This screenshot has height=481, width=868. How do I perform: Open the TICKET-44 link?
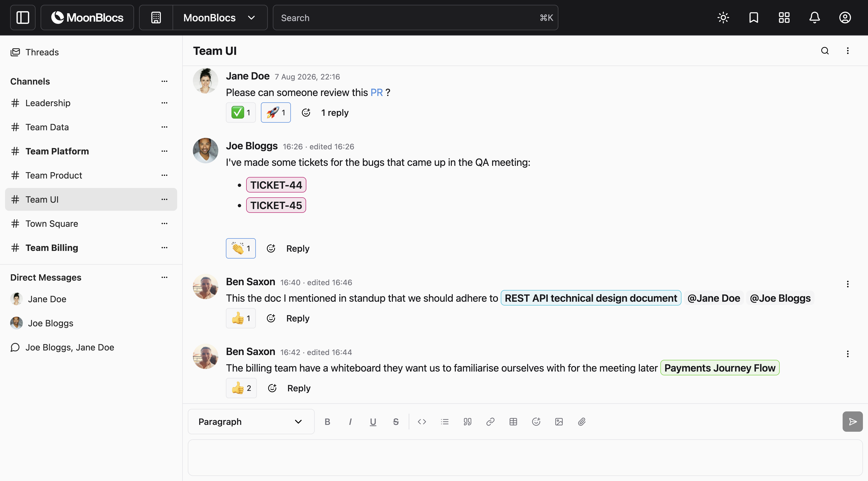(x=276, y=185)
